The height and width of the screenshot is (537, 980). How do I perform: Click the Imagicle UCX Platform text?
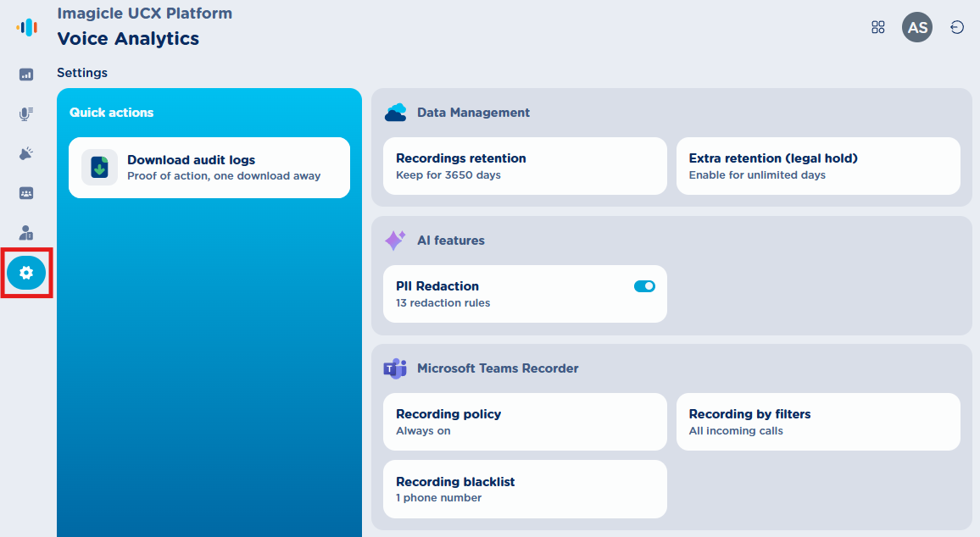coord(144,13)
